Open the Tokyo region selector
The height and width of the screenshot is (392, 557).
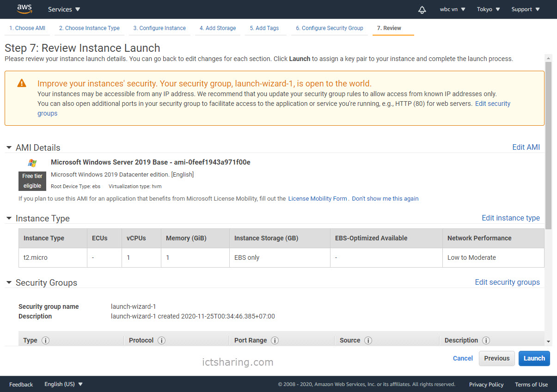pos(489,9)
